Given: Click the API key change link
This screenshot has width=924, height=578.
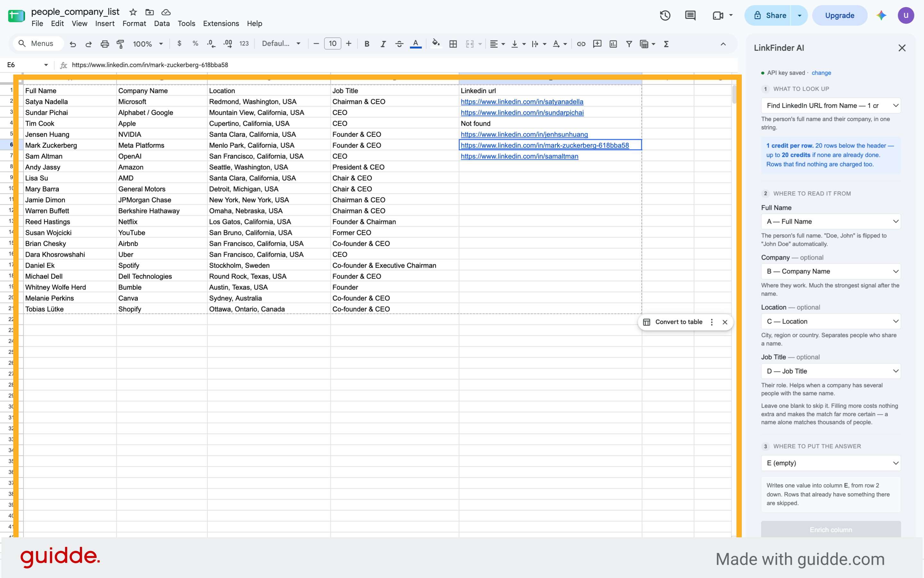Looking at the screenshot, I should [x=821, y=73].
